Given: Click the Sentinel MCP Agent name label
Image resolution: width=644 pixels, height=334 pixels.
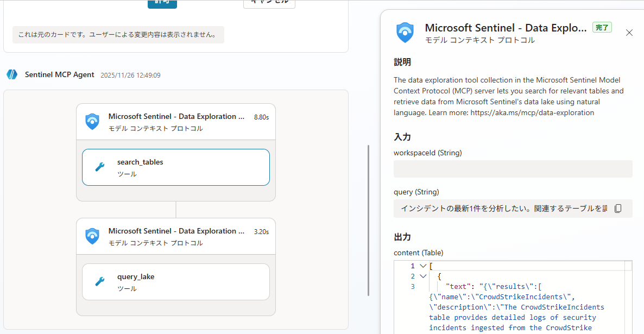Looking at the screenshot, I should [60, 74].
